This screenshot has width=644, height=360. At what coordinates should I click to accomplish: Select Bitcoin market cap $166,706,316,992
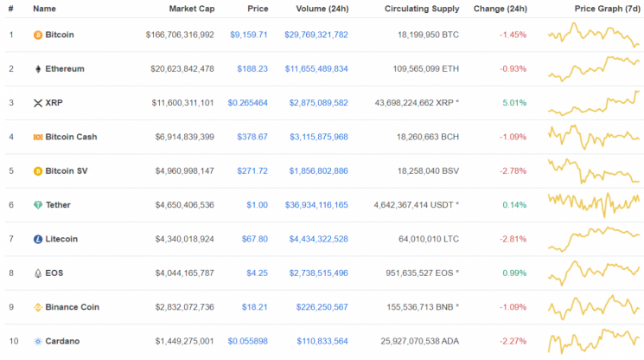pyautogui.click(x=180, y=35)
